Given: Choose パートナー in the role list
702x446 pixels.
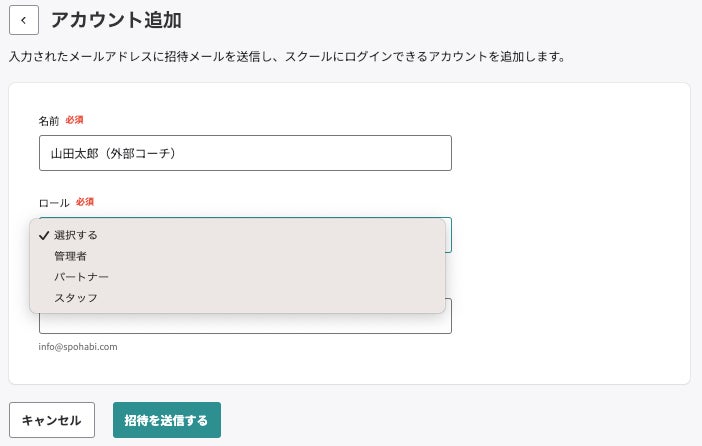Looking at the screenshot, I should point(81,277).
